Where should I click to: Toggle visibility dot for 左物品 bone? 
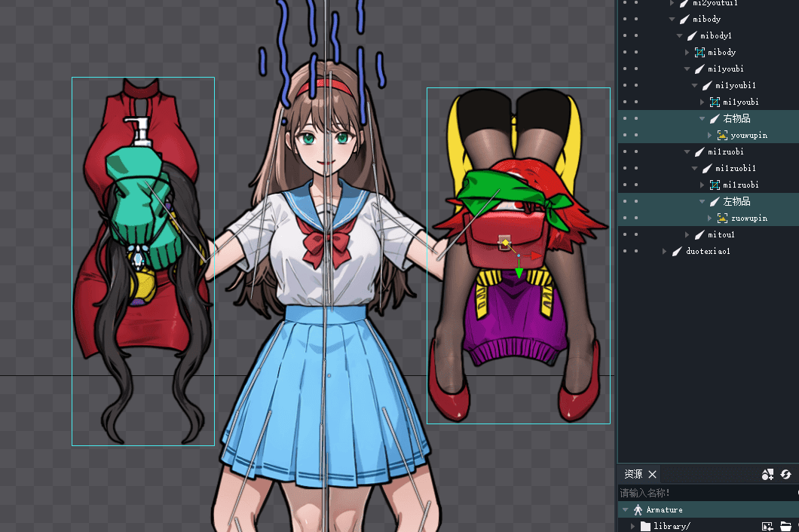click(x=623, y=202)
